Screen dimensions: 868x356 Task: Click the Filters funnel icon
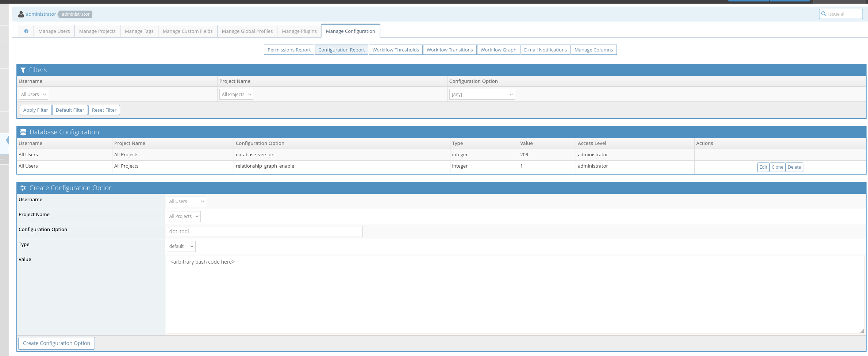coord(23,70)
